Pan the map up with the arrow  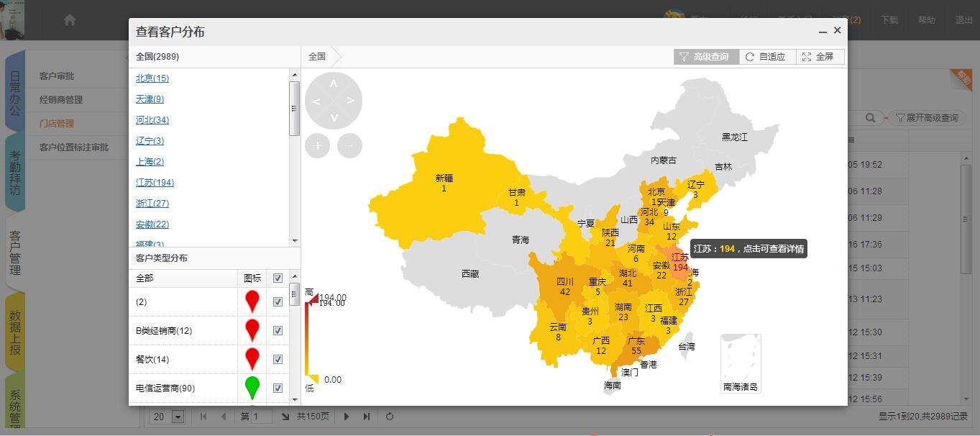(x=334, y=84)
